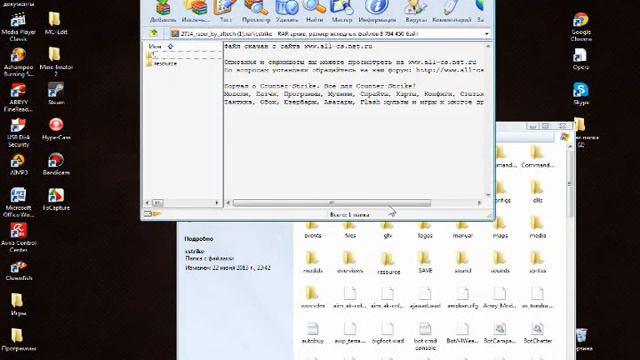The width and height of the screenshot is (640, 360).
Task: Open ABBYY FineReader desktop shortcut
Action: pos(18,97)
